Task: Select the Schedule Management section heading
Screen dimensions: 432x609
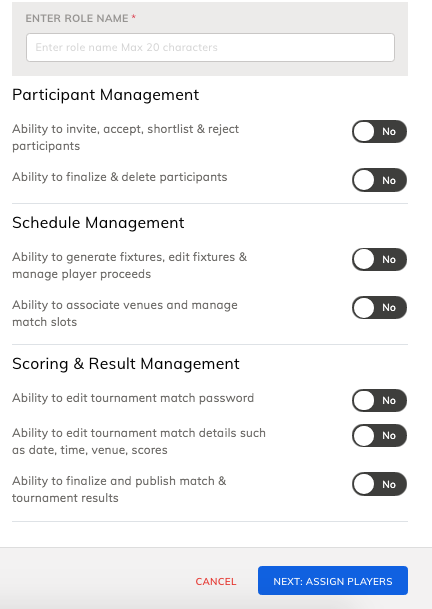Action: click(98, 223)
